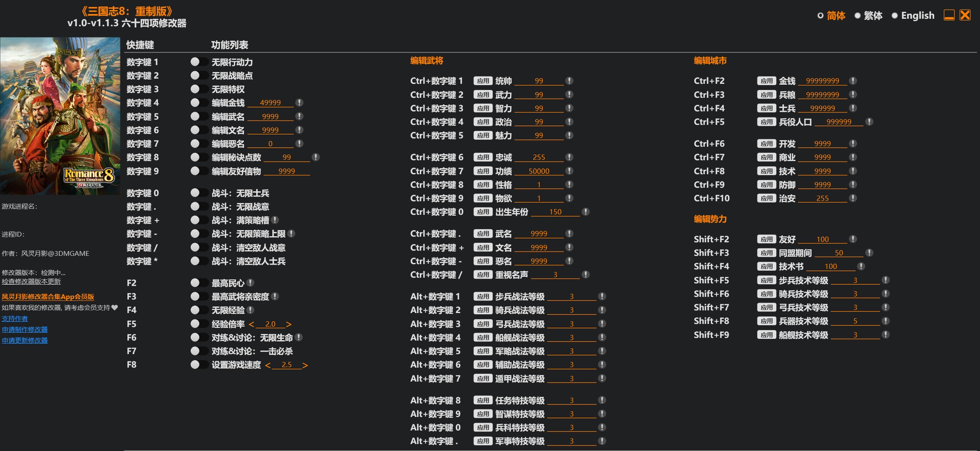This screenshot has width=980, height=451.
Task: Open 申请更新修改器 link
Action: [25, 341]
